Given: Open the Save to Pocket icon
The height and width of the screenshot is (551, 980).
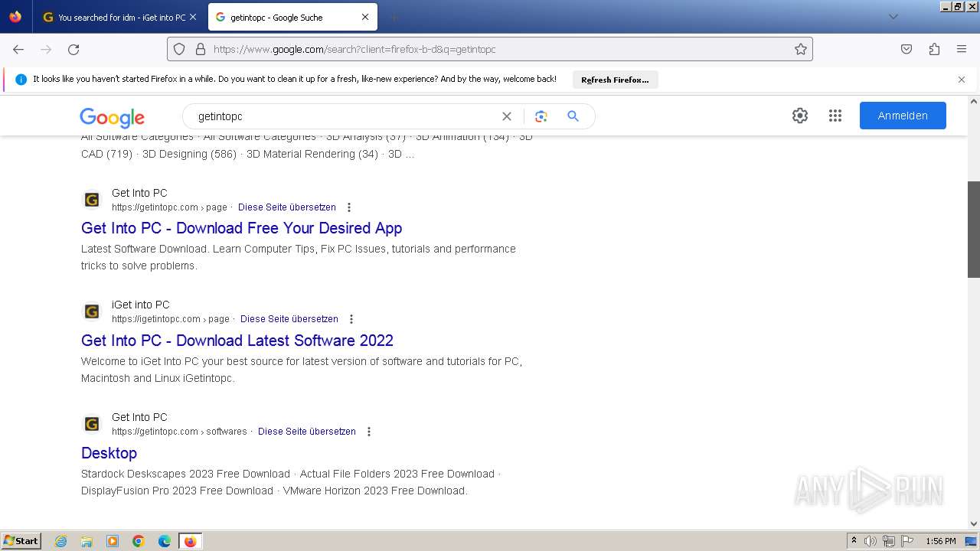Looking at the screenshot, I should (906, 49).
